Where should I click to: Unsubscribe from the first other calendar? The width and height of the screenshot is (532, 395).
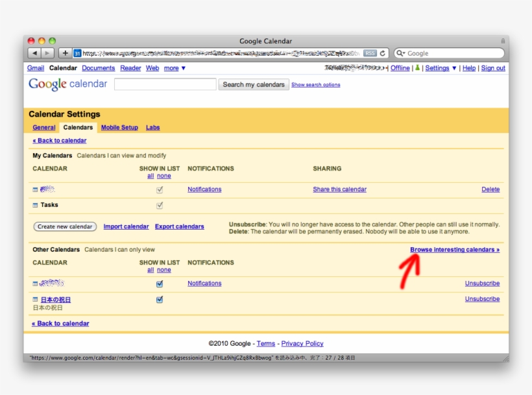(482, 283)
